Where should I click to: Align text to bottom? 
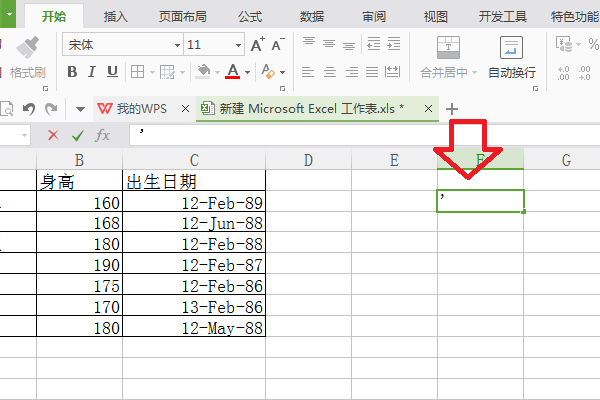point(349,46)
